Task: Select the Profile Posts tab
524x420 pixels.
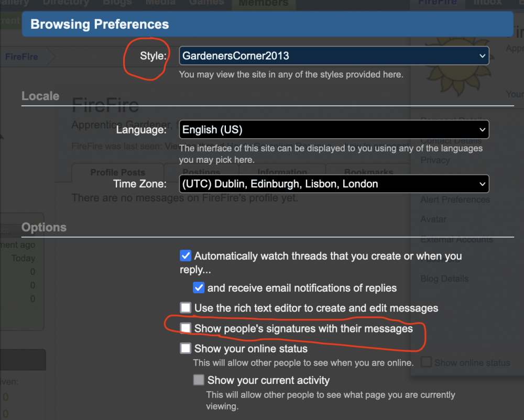Action: click(117, 172)
